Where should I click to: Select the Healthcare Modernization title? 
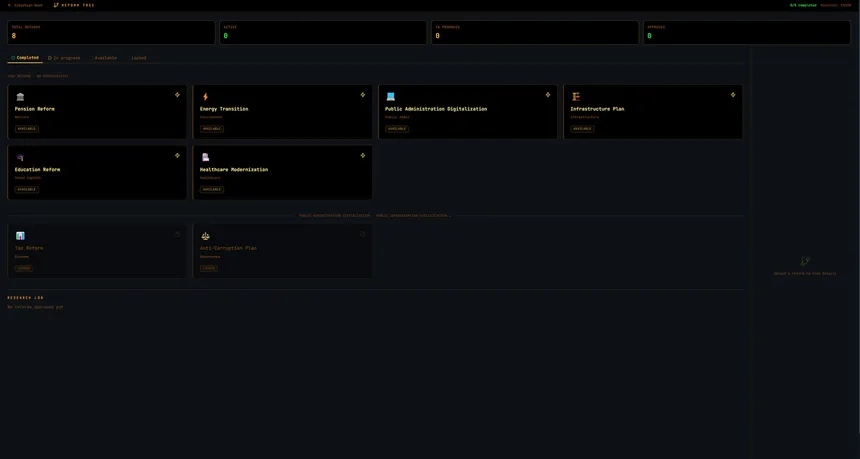pos(234,169)
